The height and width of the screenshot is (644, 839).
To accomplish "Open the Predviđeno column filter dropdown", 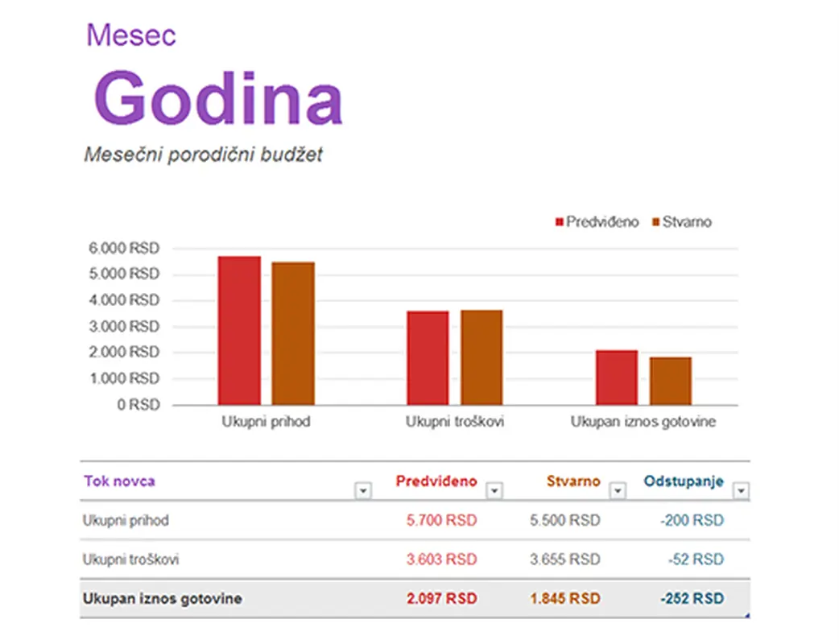I will 494,489.
